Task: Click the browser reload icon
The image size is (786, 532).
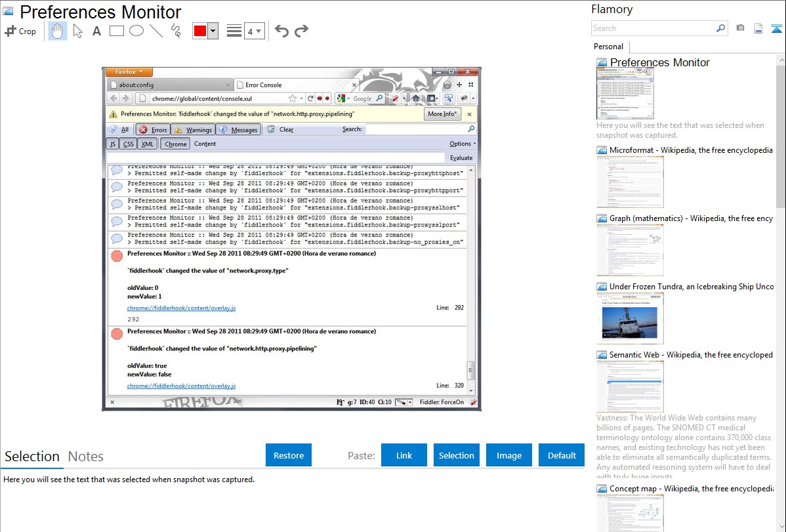Action: (310, 99)
